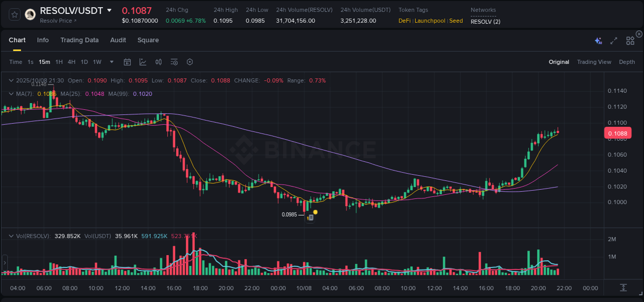Screen dimensions: 644x302
Task: Expand chart to fullscreen with arrow icon
Action: click(613, 40)
